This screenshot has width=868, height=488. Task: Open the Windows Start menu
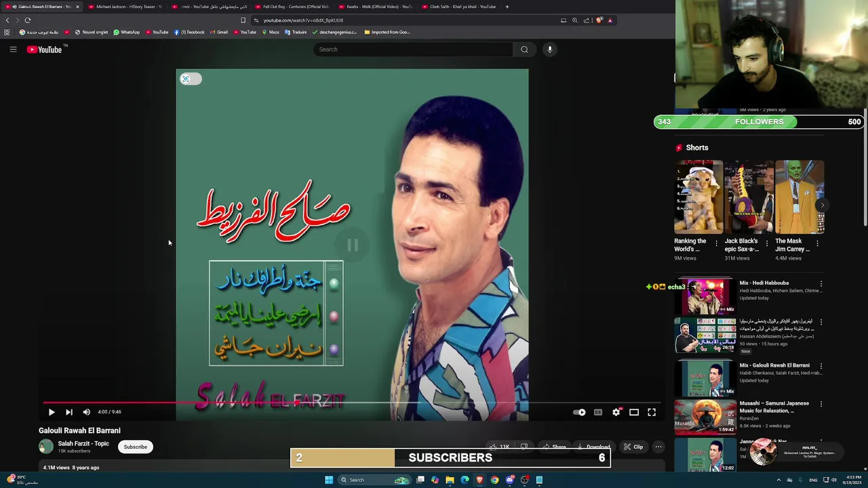point(329,480)
